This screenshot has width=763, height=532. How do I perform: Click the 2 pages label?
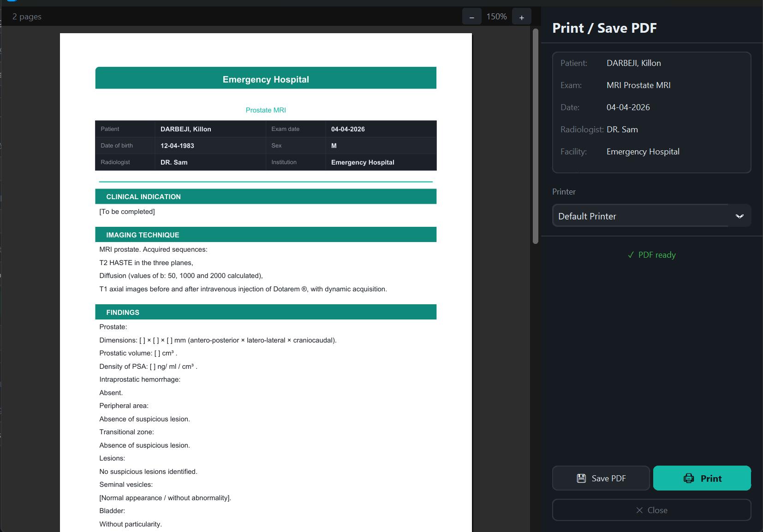tap(27, 16)
